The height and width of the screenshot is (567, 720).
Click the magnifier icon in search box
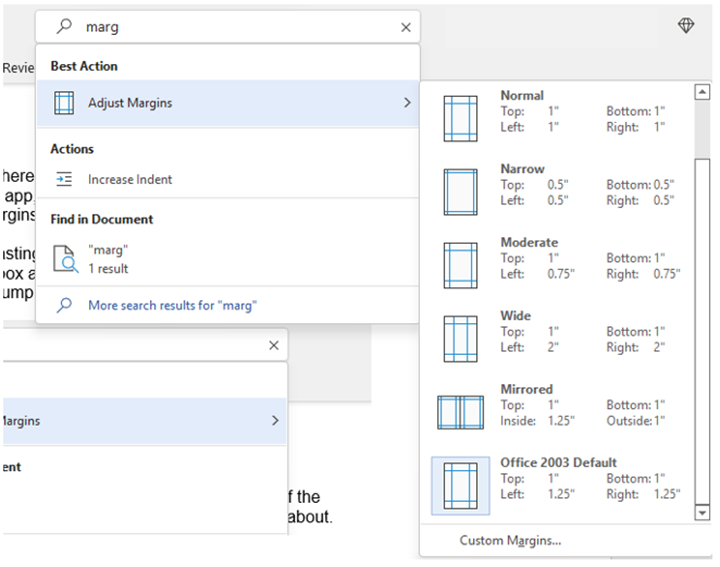point(64,28)
